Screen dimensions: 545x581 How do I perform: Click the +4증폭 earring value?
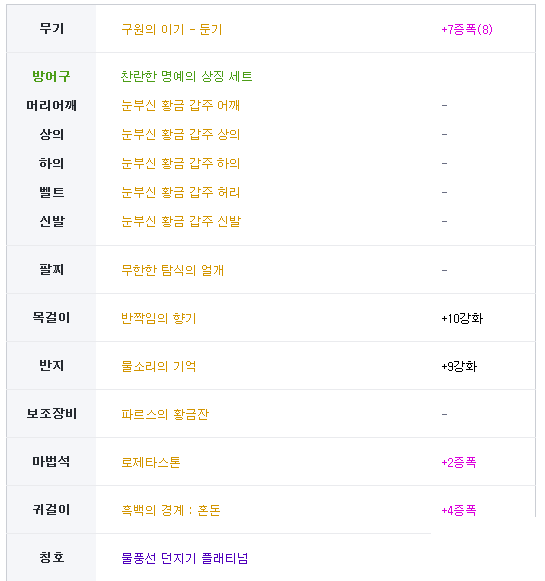pos(459,510)
